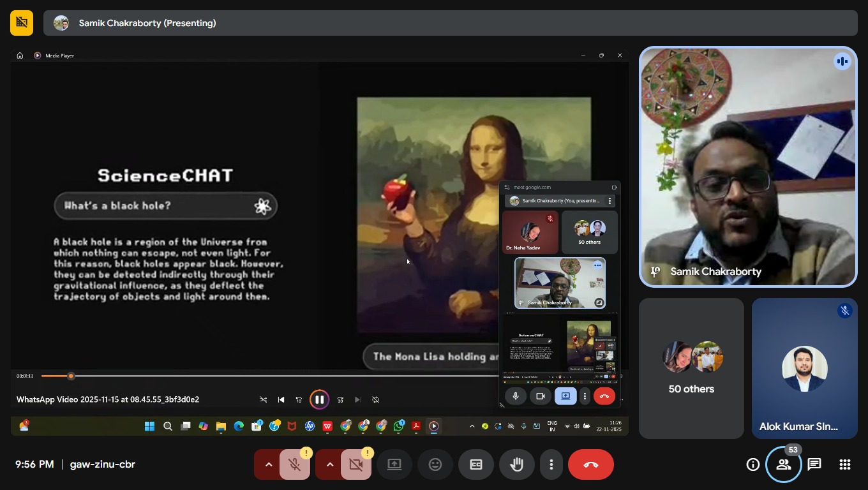Click the yellow presentation icon at top left
Image resolution: width=868 pixels, height=490 pixels.
coord(22,23)
